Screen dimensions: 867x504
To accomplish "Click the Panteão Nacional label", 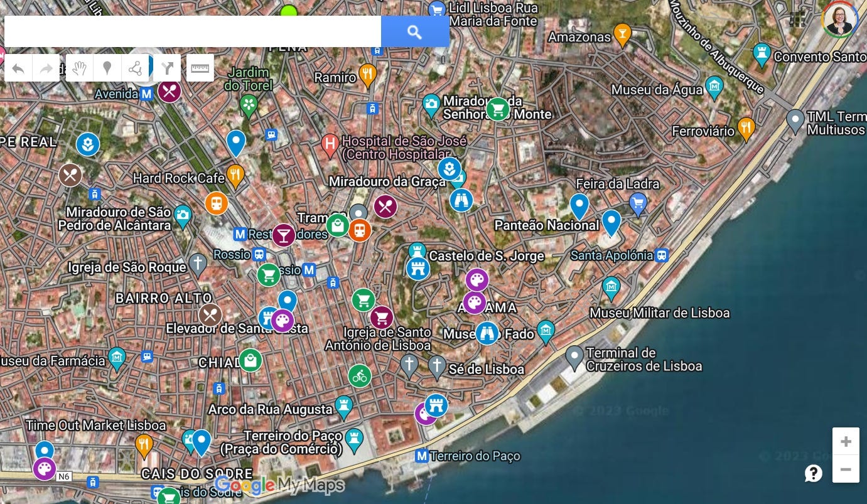I will [x=547, y=225].
